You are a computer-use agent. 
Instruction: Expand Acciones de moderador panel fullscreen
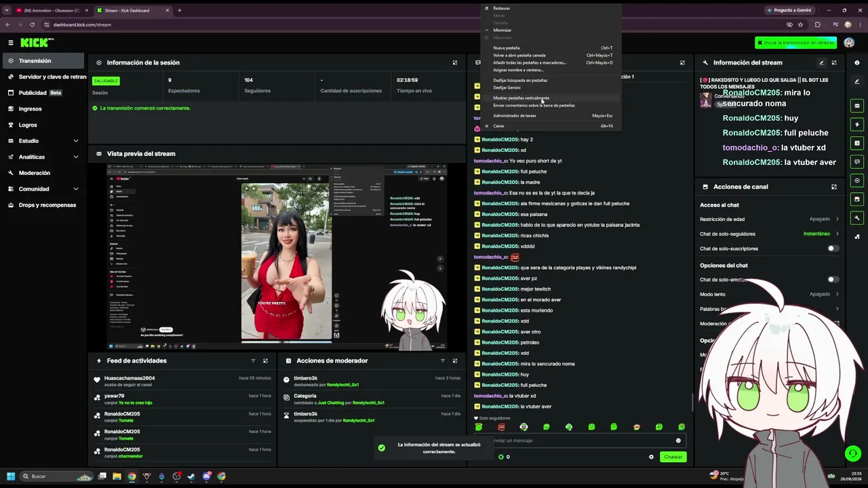(x=455, y=361)
